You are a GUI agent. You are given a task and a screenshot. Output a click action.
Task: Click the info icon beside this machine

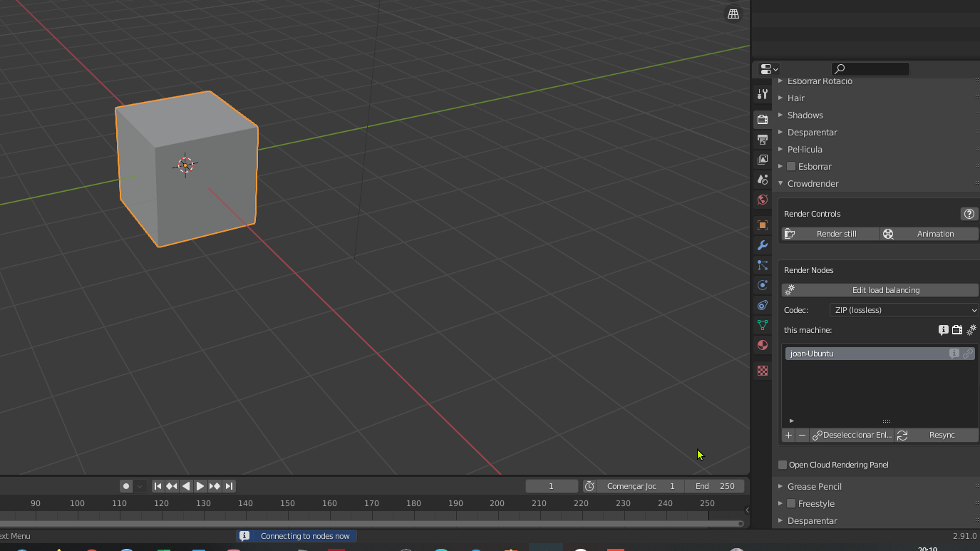[x=944, y=330]
